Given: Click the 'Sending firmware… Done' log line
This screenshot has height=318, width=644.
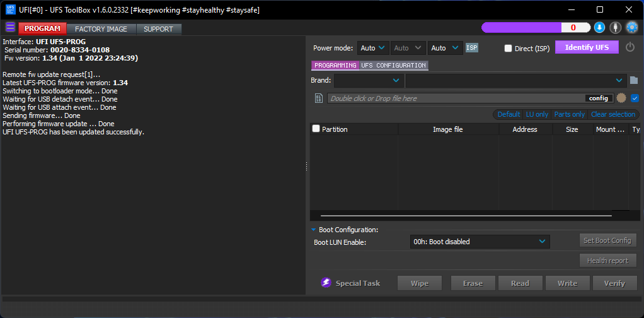Looking at the screenshot, I should click(x=42, y=115).
